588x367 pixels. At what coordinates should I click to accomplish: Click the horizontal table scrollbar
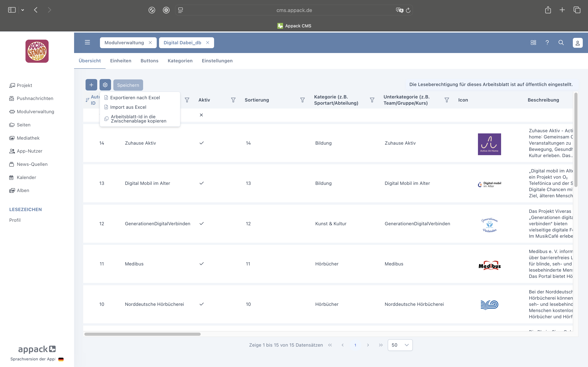pos(142,334)
